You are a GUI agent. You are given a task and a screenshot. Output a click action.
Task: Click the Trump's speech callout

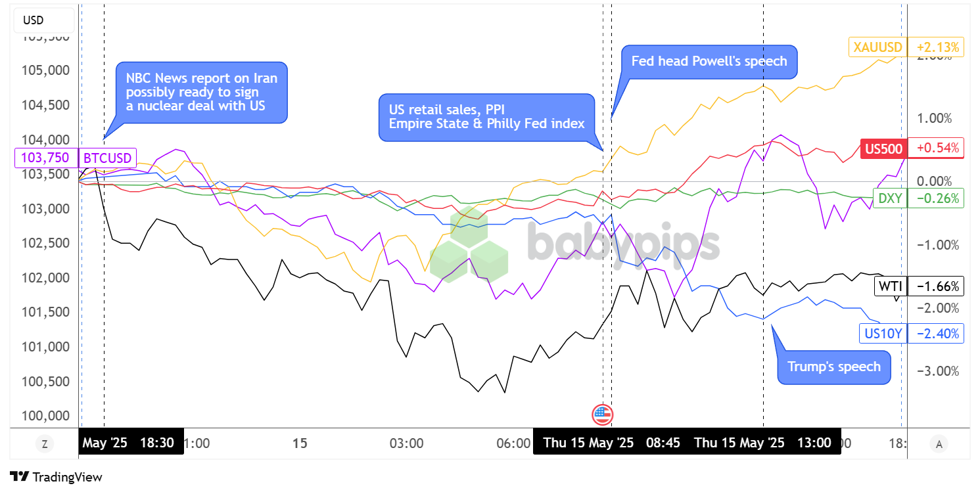[833, 367]
